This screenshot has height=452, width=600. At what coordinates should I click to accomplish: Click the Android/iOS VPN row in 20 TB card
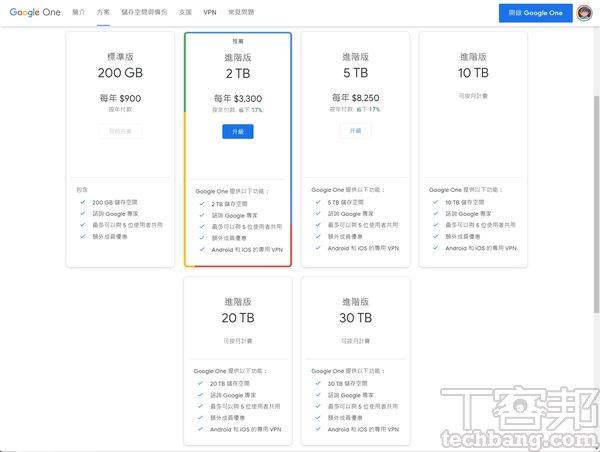[x=246, y=429]
